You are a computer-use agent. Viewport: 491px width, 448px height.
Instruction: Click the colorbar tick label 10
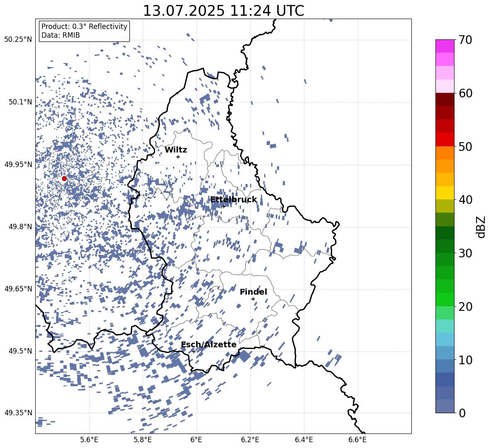click(465, 360)
